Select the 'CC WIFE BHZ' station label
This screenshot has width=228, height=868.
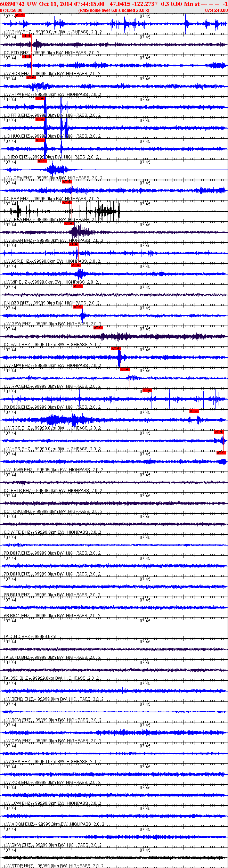pos(17,532)
